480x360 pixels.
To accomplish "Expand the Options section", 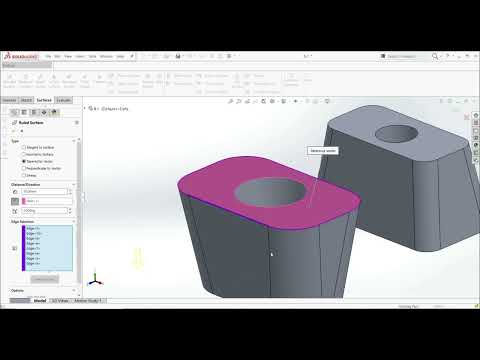I will pyautogui.click(x=74, y=291).
